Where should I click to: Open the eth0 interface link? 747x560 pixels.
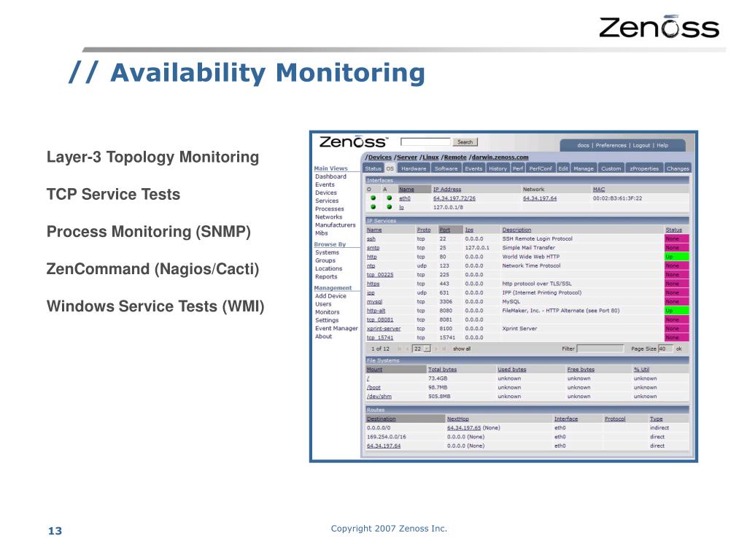pos(404,198)
